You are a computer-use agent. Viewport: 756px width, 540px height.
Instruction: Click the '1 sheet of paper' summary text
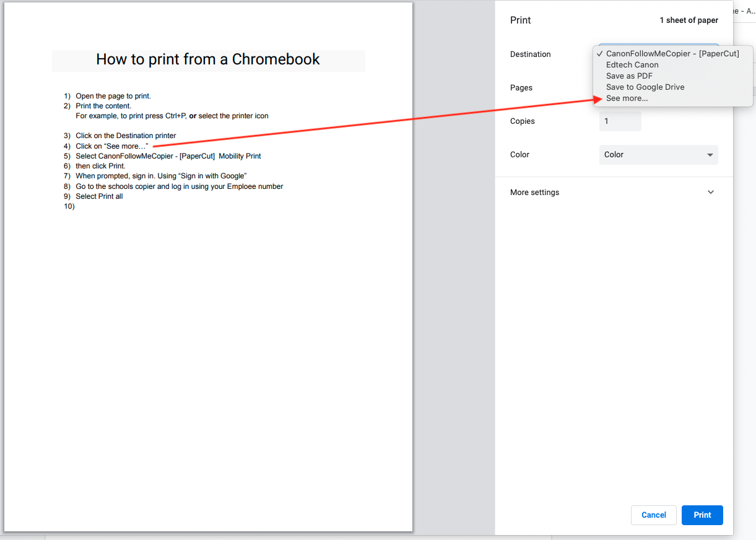[x=689, y=20]
